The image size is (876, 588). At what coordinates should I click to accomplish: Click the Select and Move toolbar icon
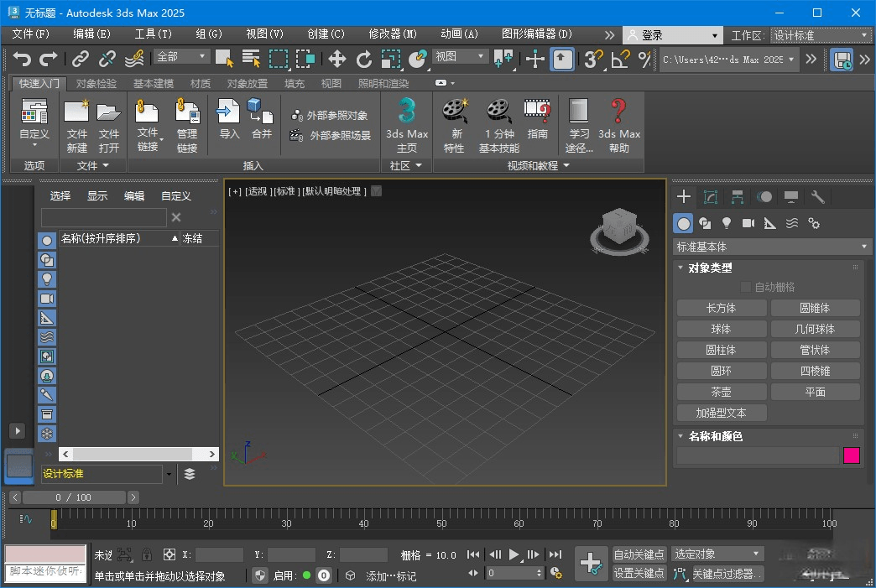pos(336,60)
